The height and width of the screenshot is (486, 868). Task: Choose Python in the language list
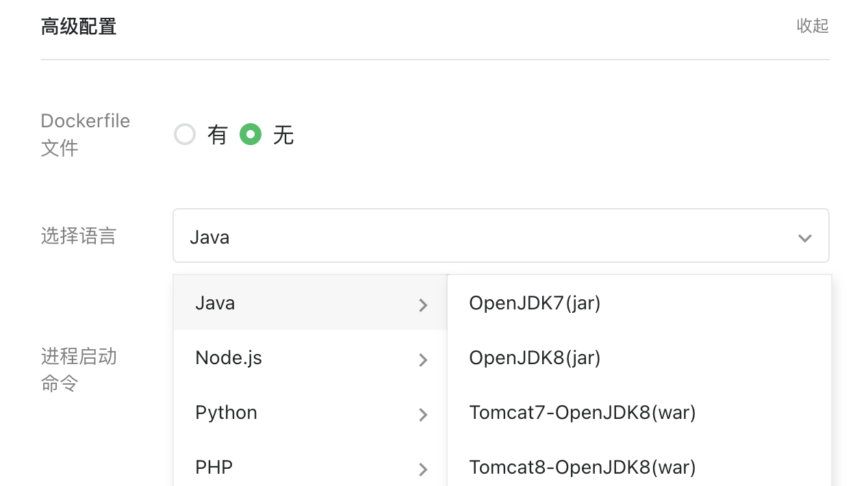click(226, 413)
